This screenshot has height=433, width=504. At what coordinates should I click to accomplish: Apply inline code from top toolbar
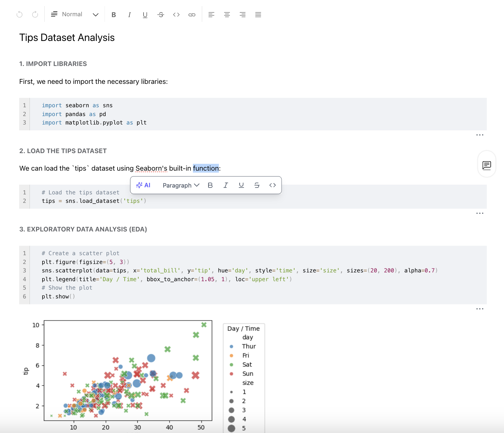(176, 15)
